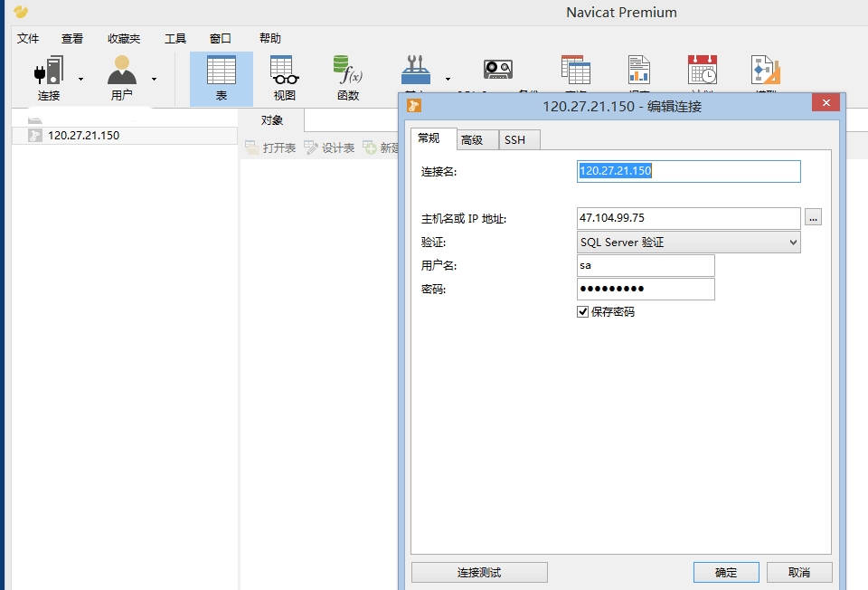
Task: Switch to the 高级 tab
Action: pos(472,139)
